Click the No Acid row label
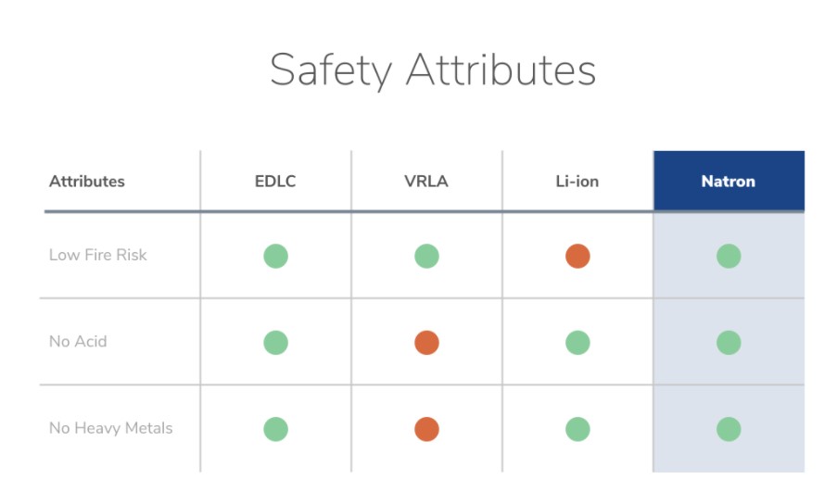This screenshot has width=837, height=504. tap(78, 342)
